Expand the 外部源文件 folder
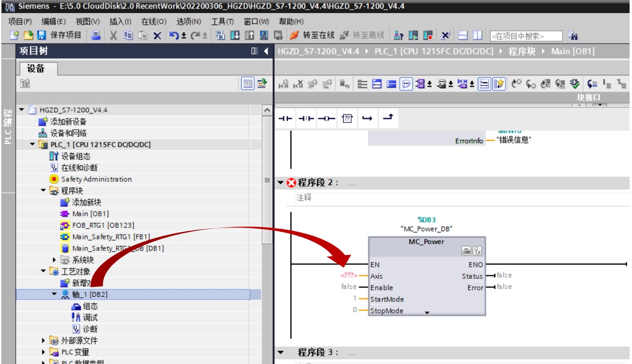 (x=44, y=341)
